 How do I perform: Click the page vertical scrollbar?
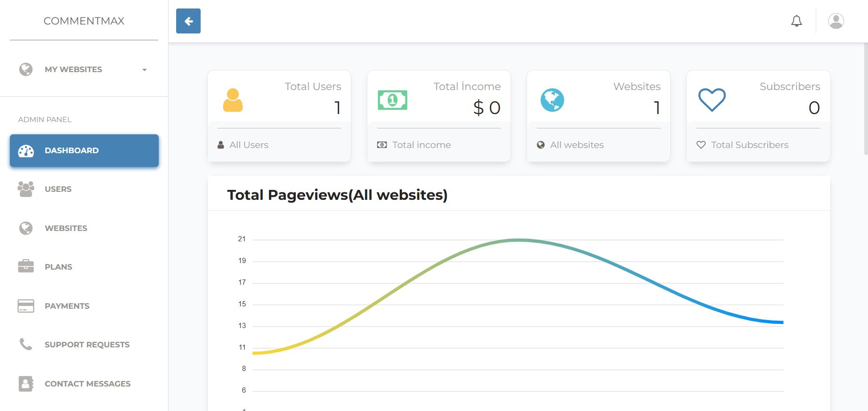(866, 99)
